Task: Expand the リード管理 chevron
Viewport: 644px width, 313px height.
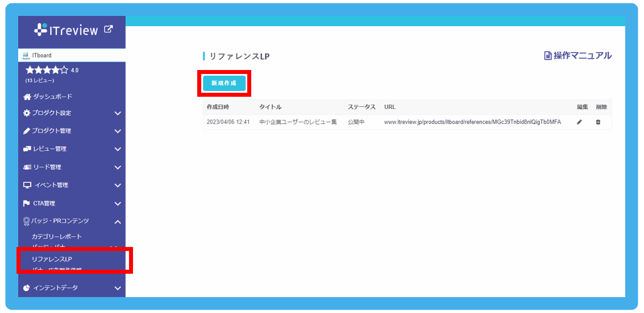Action: tap(118, 167)
